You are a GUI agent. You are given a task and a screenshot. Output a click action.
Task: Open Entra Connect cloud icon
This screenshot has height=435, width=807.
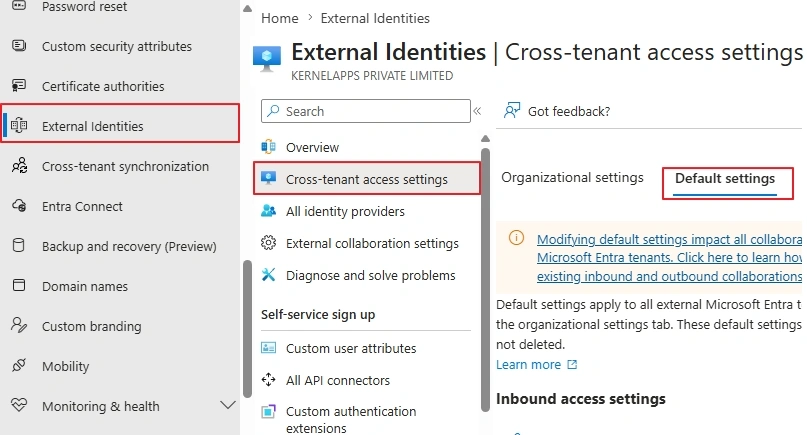(x=19, y=206)
